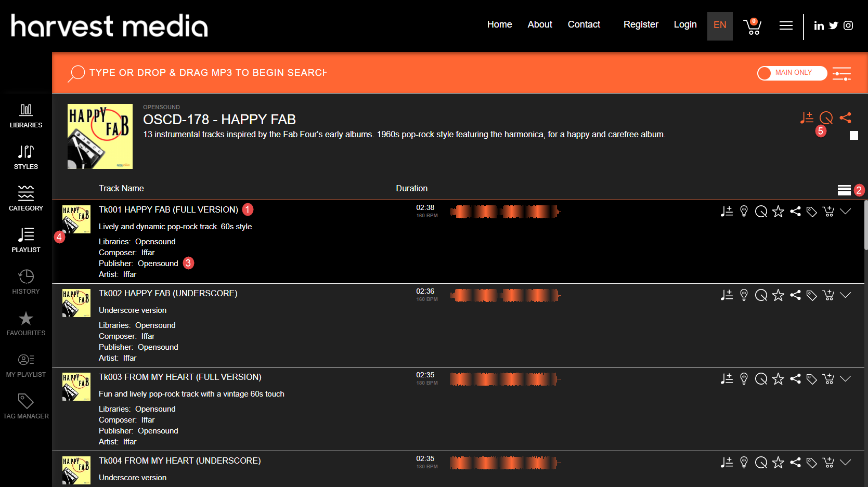
Task: Click the lightbulb icon on Tk002 row
Action: [x=744, y=295]
